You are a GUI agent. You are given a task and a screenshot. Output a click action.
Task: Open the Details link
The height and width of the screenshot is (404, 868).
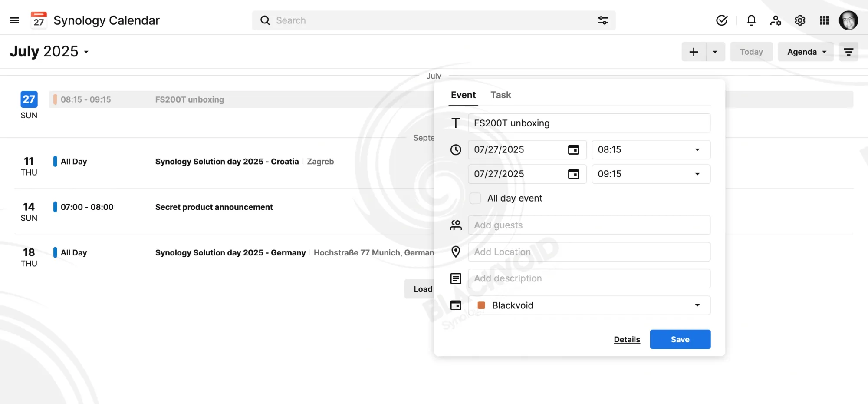click(x=627, y=340)
